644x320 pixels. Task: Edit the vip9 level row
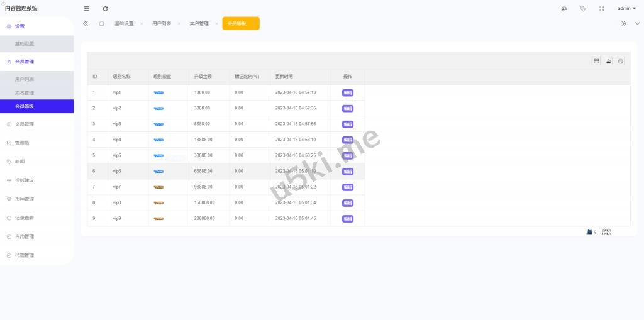point(347,218)
